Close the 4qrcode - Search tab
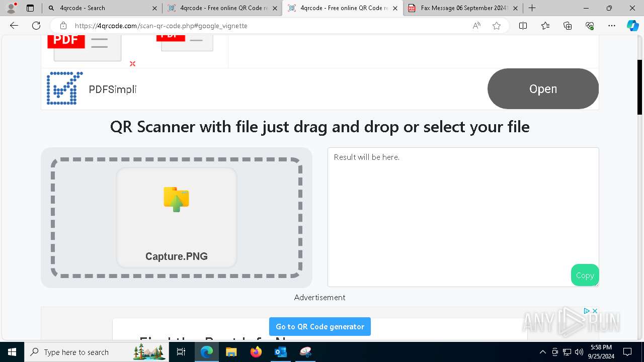The width and height of the screenshot is (644, 362). click(154, 8)
